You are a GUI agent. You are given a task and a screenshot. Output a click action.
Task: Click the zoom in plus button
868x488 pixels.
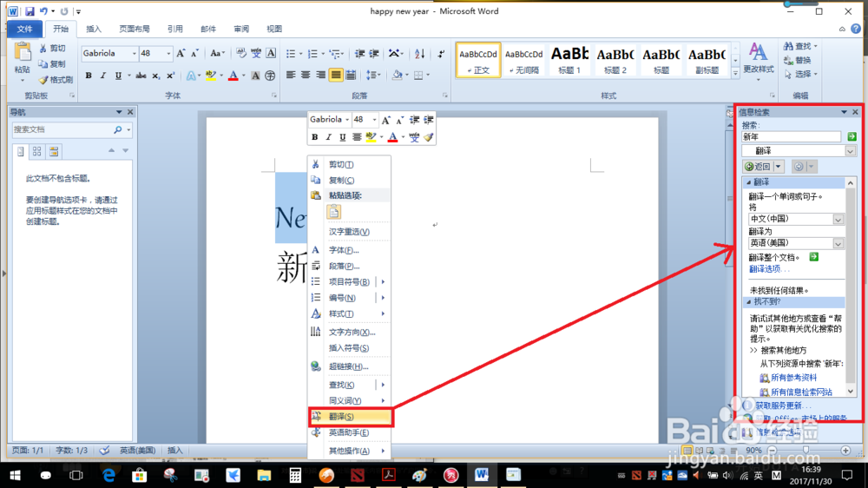point(845,451)
